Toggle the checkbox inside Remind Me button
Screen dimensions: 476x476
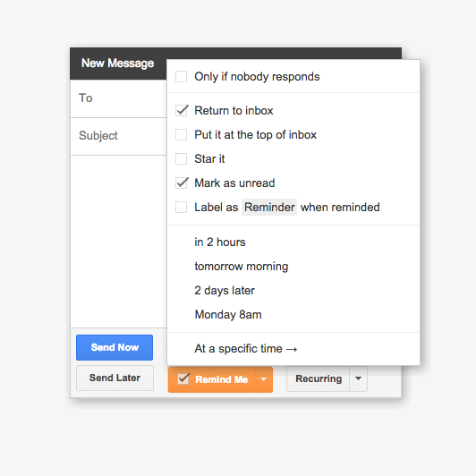(x=183, y=378)
